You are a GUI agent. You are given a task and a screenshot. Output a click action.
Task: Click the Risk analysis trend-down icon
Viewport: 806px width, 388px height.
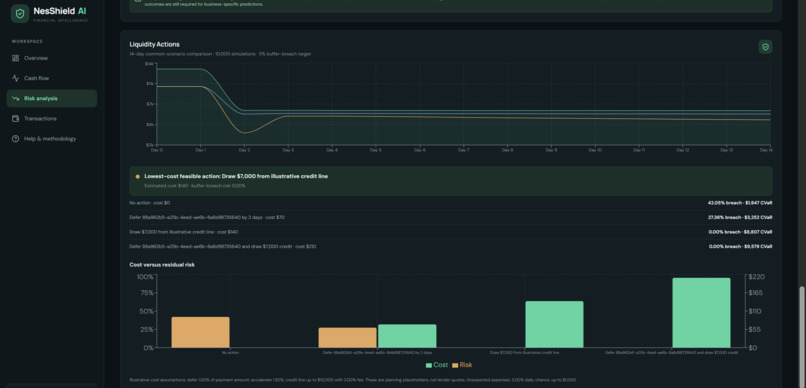tap(15, 98)
